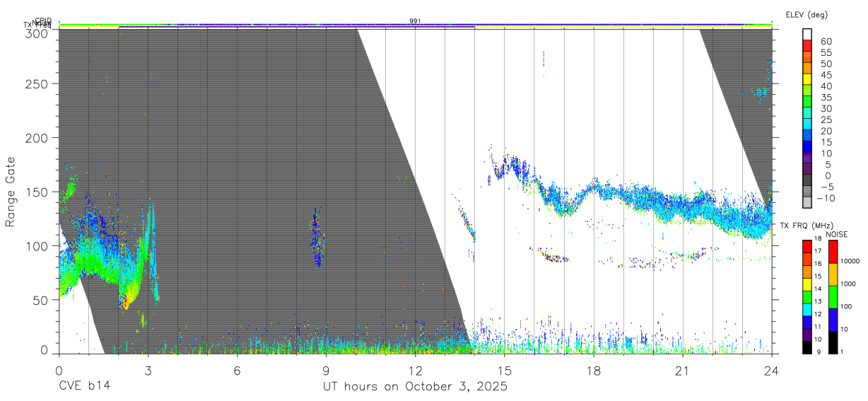868x401 pixels.
Task: Click the 25 label on ELEV color bar
Action: pos(826,120)
